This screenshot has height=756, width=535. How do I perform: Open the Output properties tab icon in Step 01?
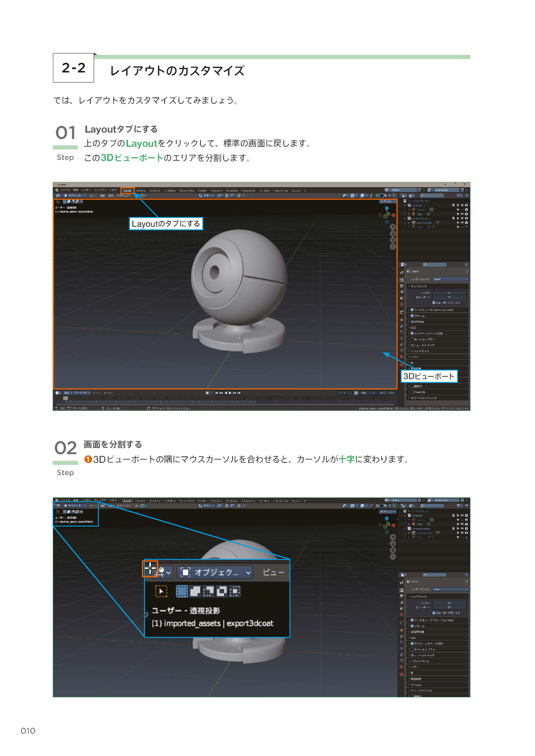click(x=402, y=286)
